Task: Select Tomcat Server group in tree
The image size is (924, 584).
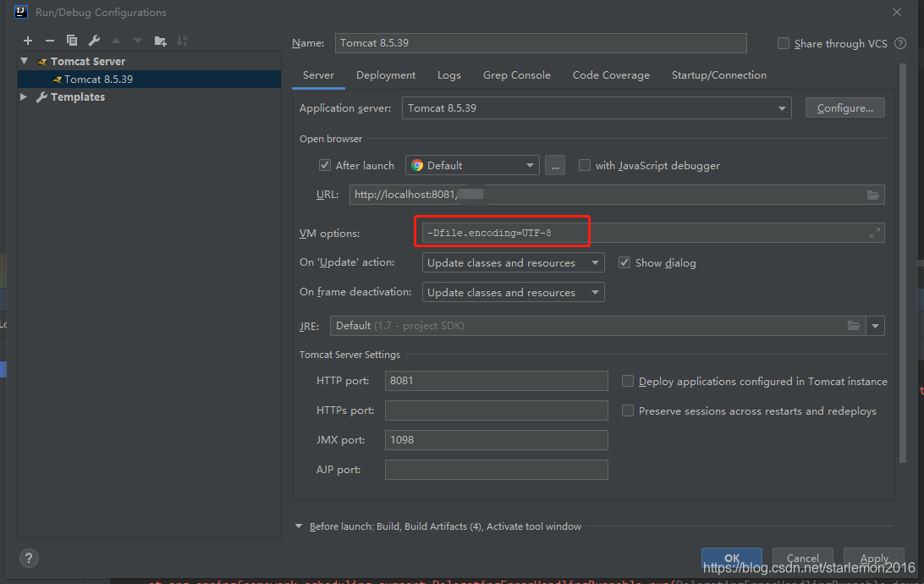Action: (88, 61)
